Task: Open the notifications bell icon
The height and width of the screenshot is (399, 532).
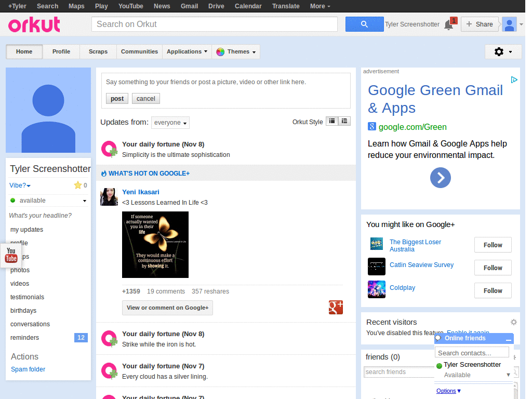Action: click(x=448, y=25)
